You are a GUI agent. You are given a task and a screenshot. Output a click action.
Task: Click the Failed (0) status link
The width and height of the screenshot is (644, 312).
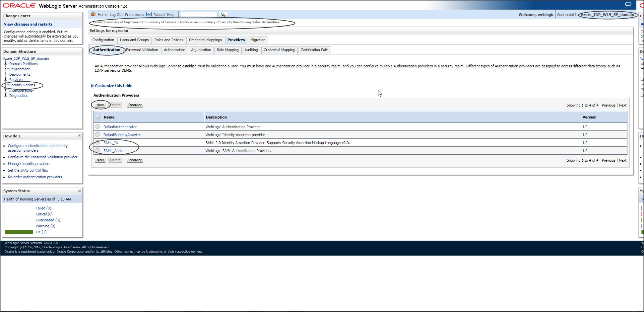tap(43, 208)
